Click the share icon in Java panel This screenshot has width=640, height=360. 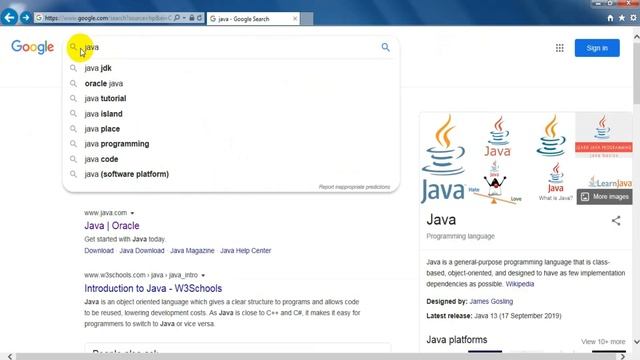pyautogui.click(x=616, y=221)
